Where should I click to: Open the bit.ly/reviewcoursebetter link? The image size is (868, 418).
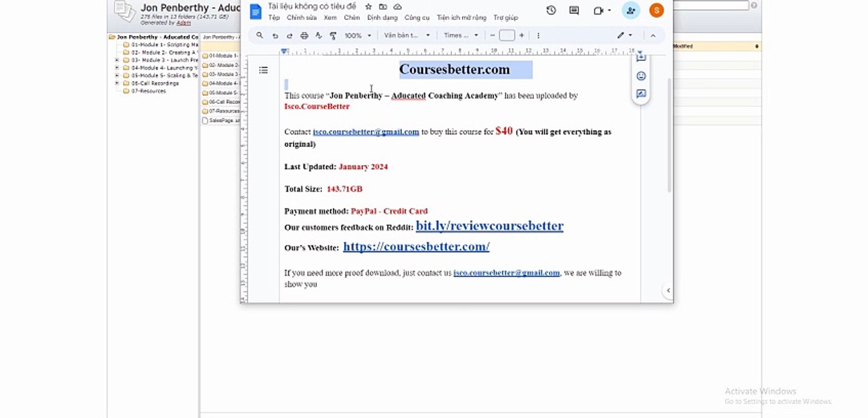[x=490, y=226]
